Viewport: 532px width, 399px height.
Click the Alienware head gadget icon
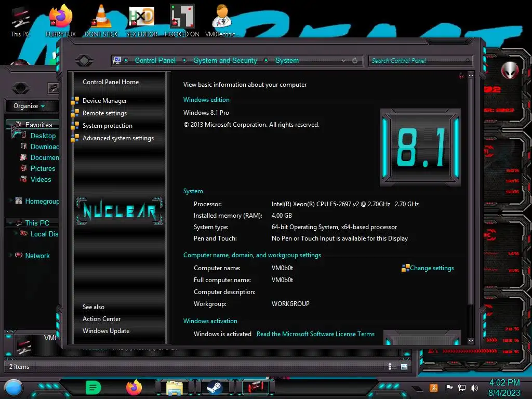[510, 70]
